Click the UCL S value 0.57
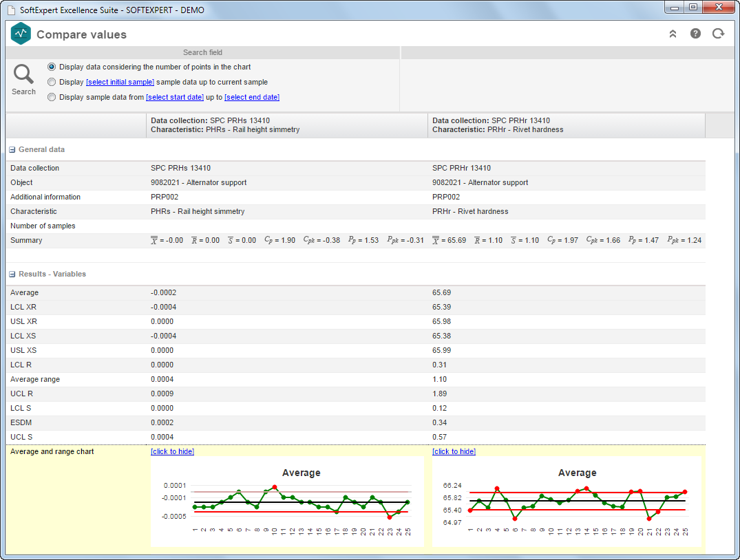Viewport: 740px width, 560px height. pyautogui.click(x=439, y=437)
